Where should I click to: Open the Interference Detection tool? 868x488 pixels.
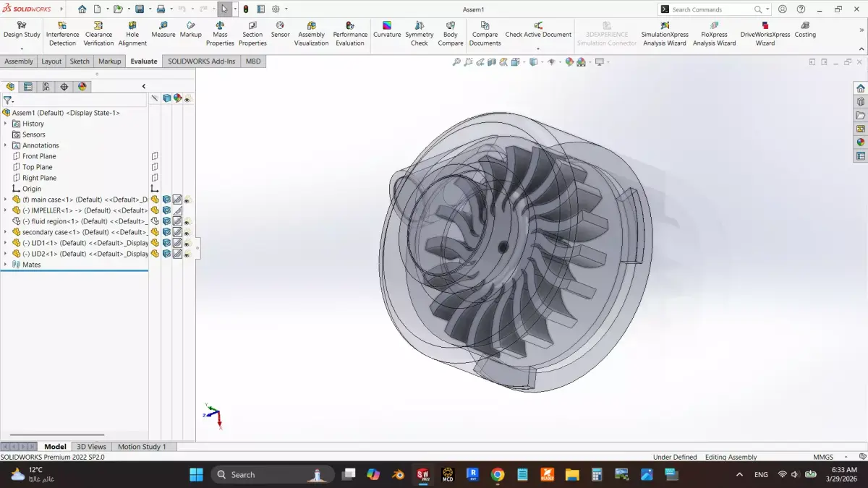62,33
